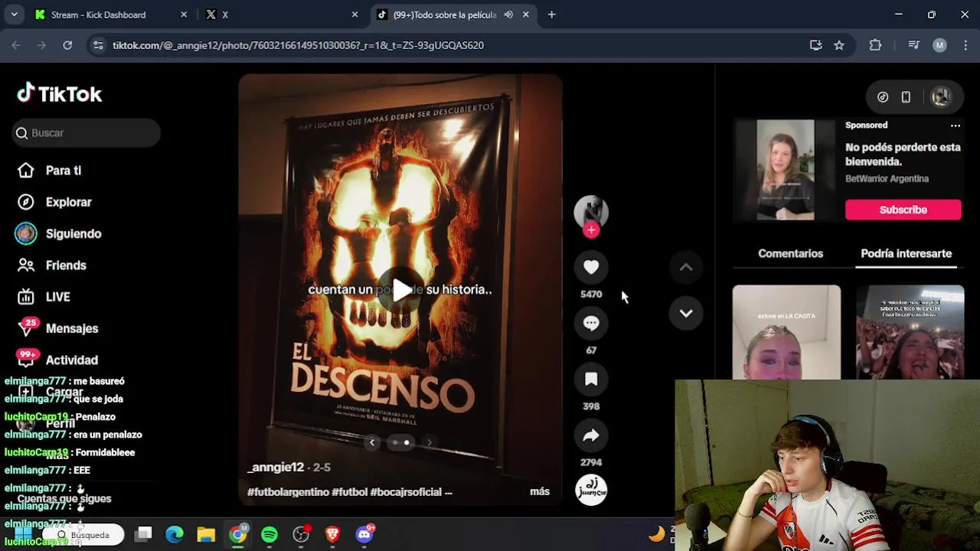Share the video with arrow icon
This screenshot has height=551, width=980.
591,435
